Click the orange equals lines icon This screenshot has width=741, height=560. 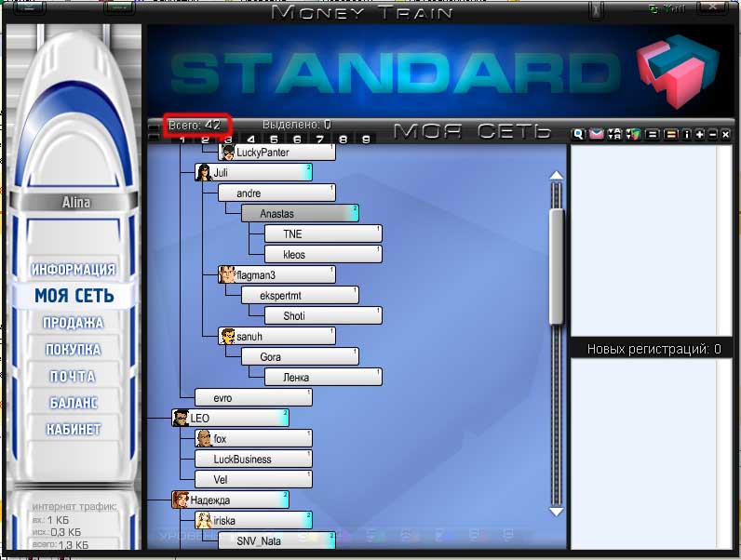click(x=670, y=134)
